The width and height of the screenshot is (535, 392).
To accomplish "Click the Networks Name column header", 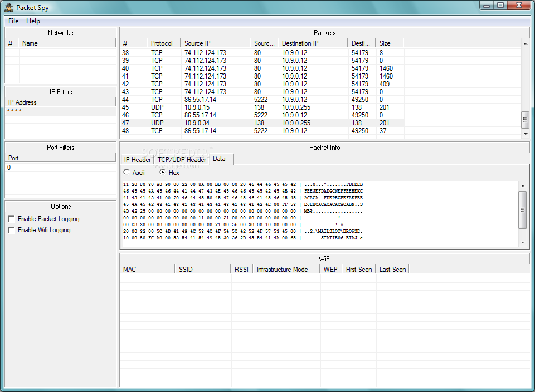I will [67, 43].
